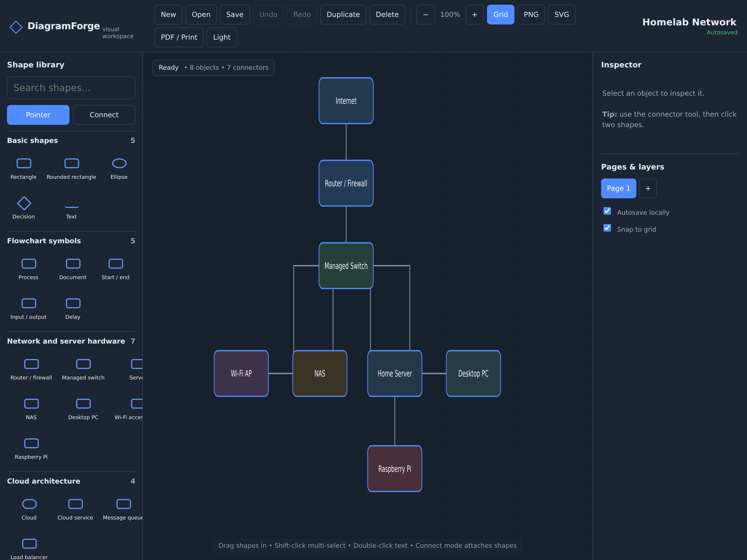Screen dimensions: 747x560
Task: Pick the Rounded rectangle shape icon
Action: coord(71,163)
